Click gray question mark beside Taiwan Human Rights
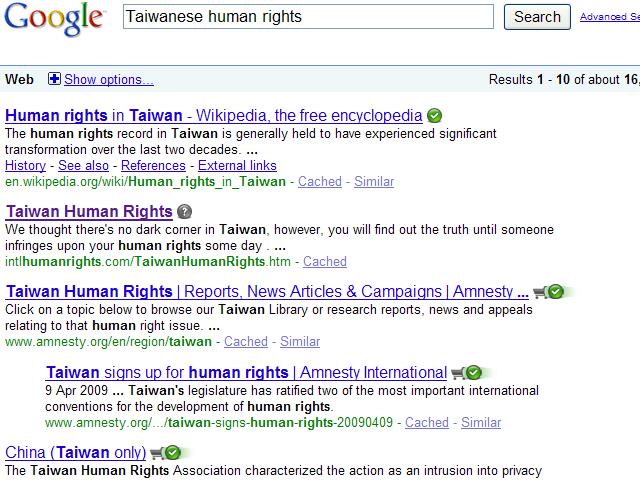640x480 pixels. (x=184, y=211)
